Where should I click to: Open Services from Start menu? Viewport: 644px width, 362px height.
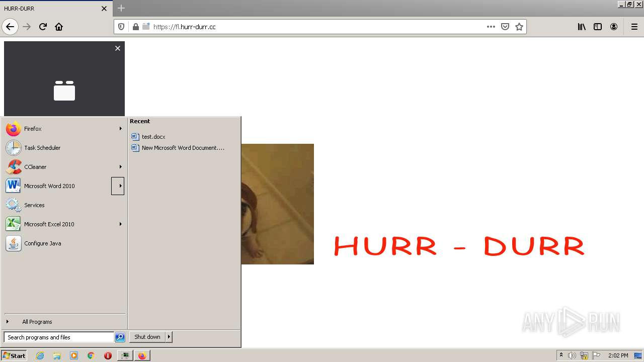tap(64, 205)
